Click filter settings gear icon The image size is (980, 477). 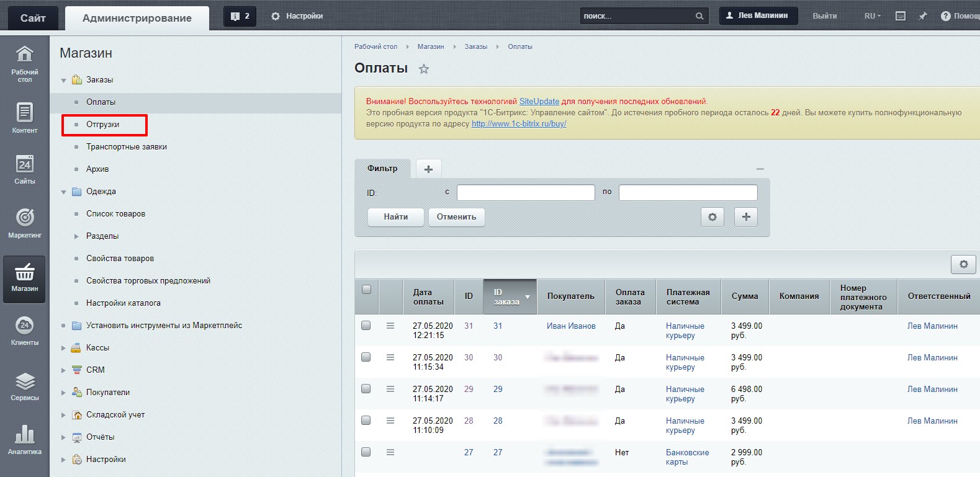712,217
